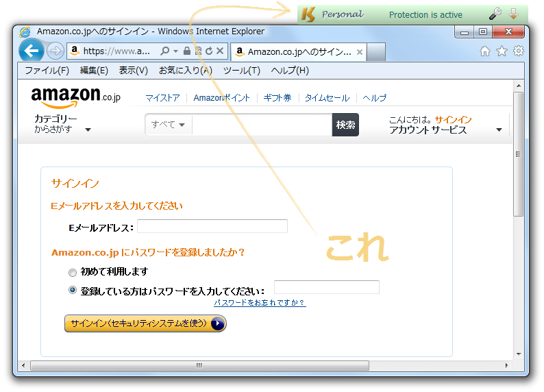Close the Amazon.co.jp sign-in tab

coord(360,52)
